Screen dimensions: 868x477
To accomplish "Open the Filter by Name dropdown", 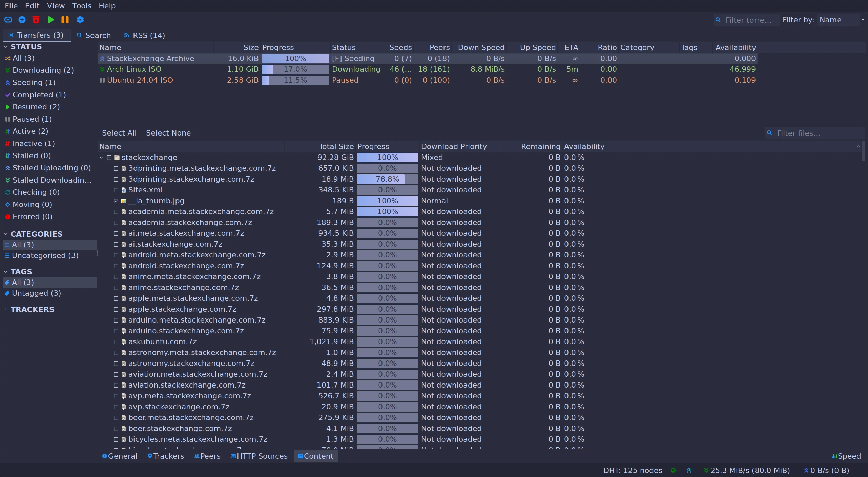I will [x=841, y=20].
